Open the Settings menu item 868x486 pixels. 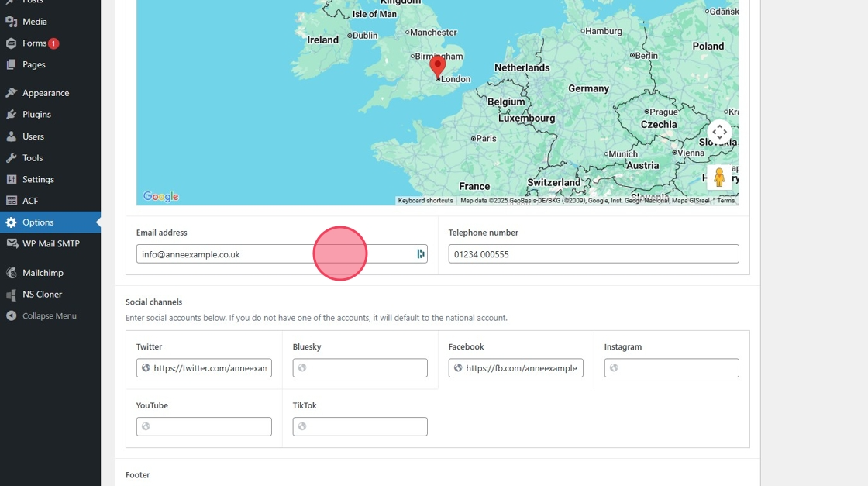click(38, 180)
